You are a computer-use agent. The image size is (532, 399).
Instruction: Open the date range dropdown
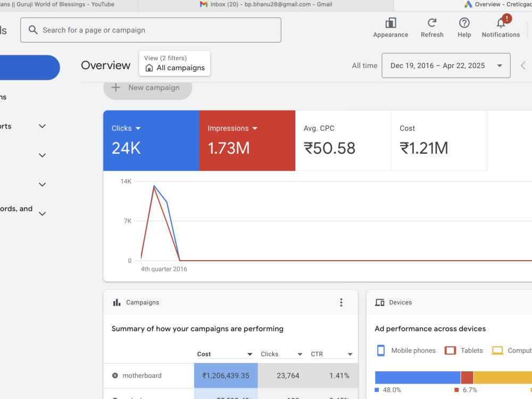[x=446, y=65]
